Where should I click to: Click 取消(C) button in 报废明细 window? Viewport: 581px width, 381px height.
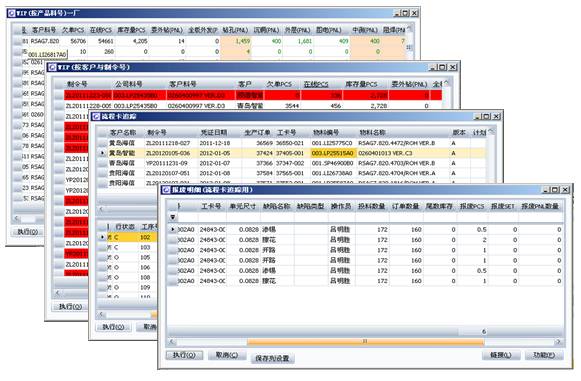[x=227, y=355]
